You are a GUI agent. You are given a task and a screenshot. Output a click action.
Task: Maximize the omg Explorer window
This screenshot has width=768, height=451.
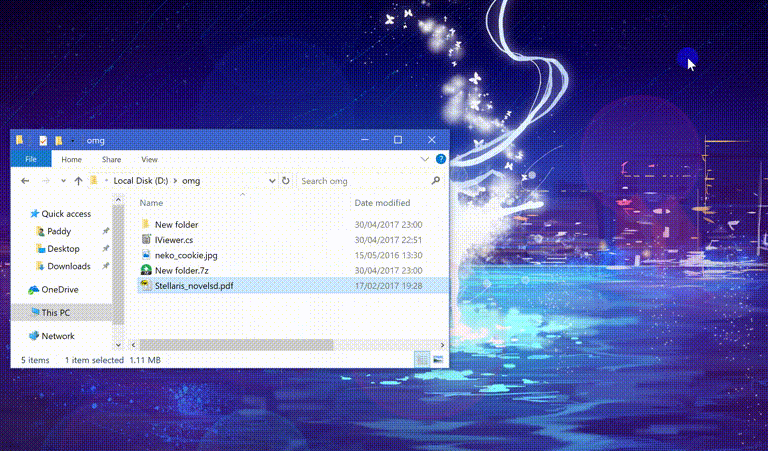398,140
